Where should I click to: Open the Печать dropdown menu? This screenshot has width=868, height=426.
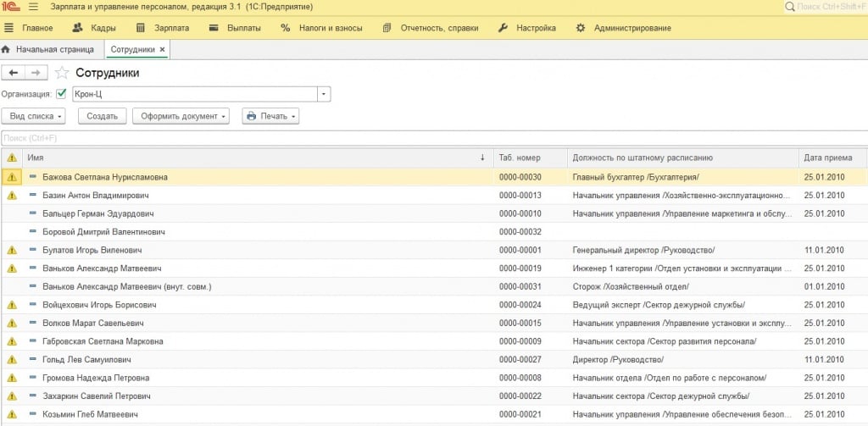[270, 116]
